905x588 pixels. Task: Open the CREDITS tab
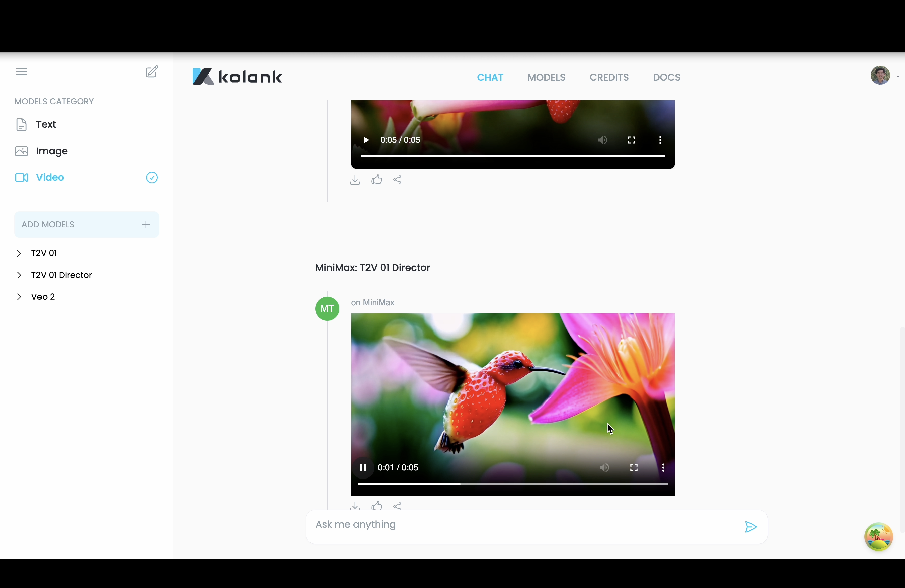coord(609,77)
